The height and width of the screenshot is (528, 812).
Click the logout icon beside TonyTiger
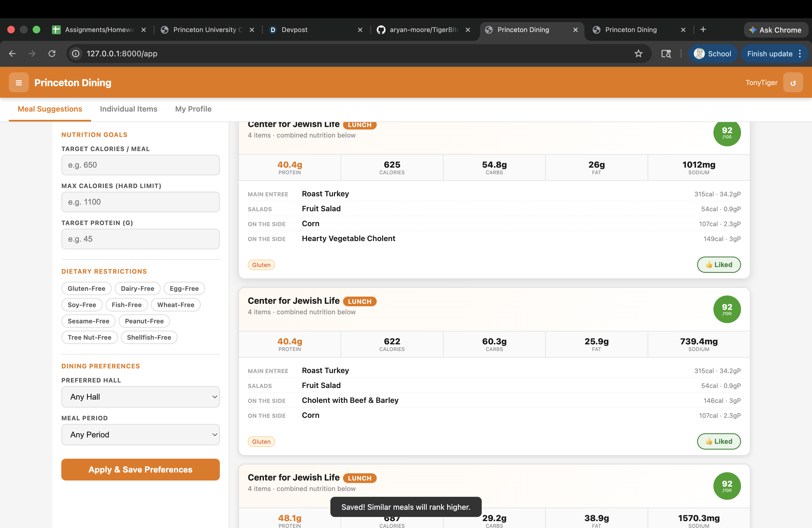793,83
